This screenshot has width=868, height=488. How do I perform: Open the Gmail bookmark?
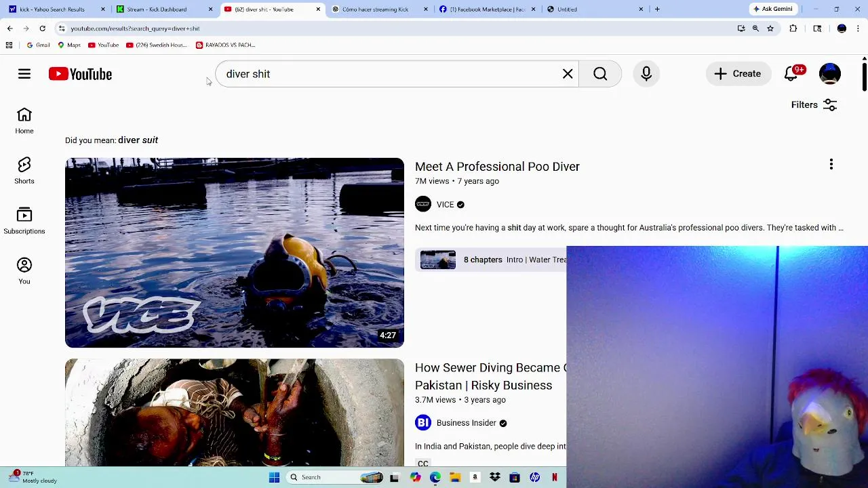(x=38, y=45)
